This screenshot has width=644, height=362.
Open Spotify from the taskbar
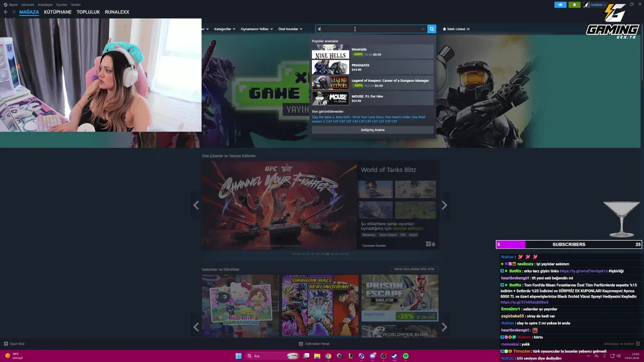[406, 356]
